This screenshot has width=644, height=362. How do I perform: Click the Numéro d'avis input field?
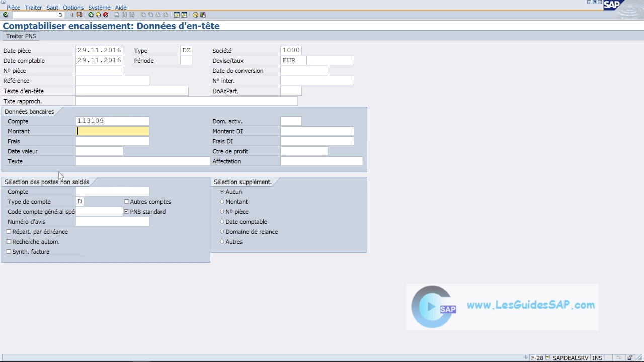112,222
